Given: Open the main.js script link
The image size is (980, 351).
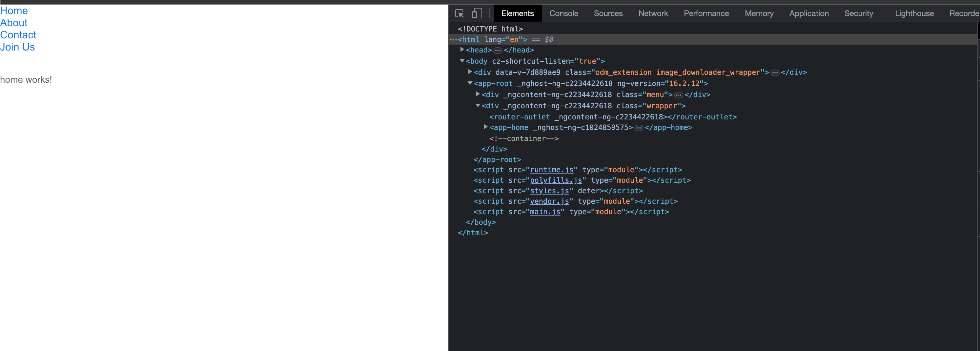Looking at the screenshot, I should 545,212.
